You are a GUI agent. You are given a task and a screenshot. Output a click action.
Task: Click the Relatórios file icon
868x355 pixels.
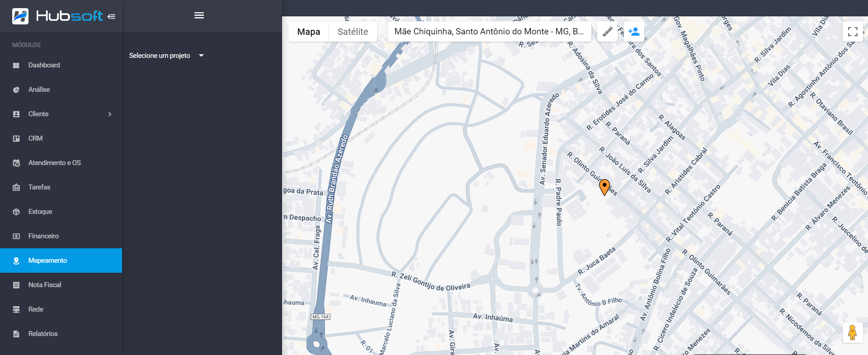(x=16, y=334)
